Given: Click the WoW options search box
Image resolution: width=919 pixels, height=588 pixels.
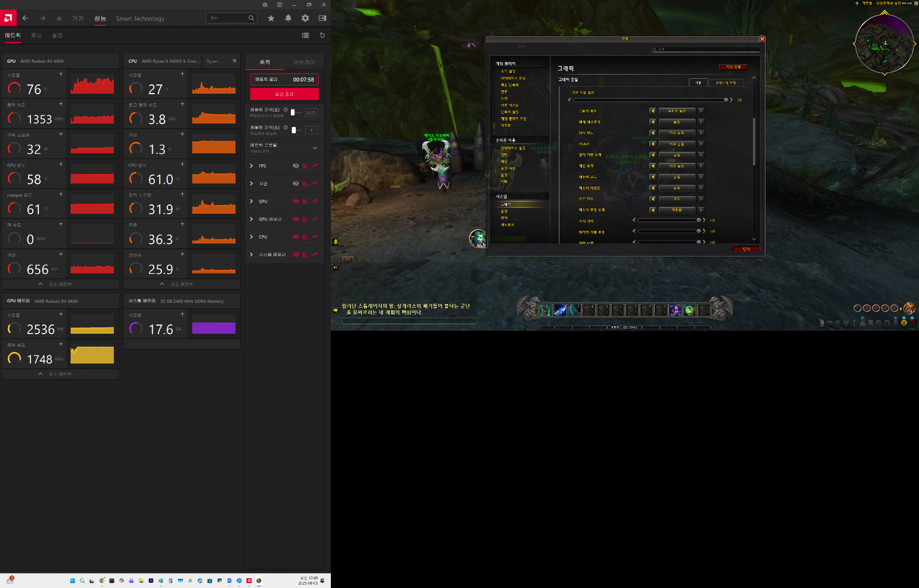Looking at the screenshot, I should (x=705, y=49).
